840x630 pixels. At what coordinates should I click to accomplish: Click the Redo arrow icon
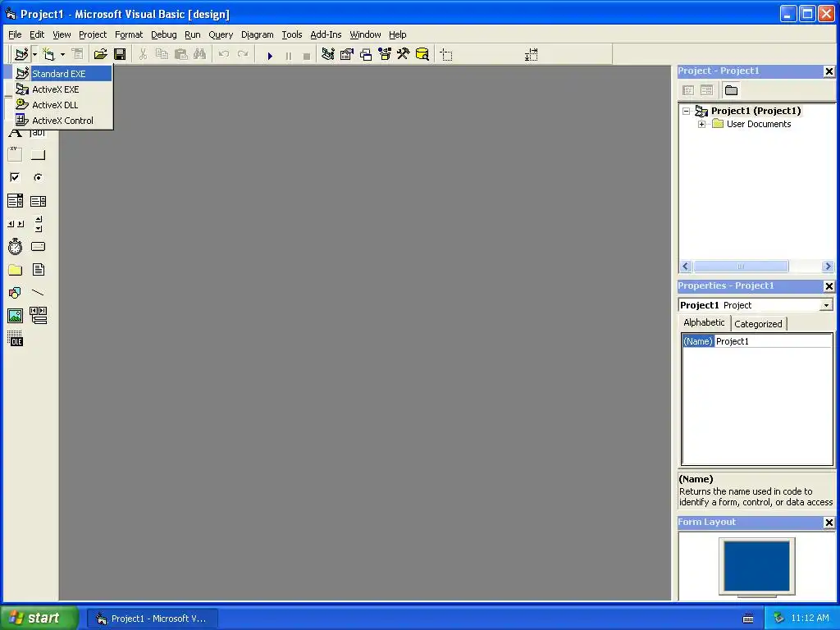[243, 54]
